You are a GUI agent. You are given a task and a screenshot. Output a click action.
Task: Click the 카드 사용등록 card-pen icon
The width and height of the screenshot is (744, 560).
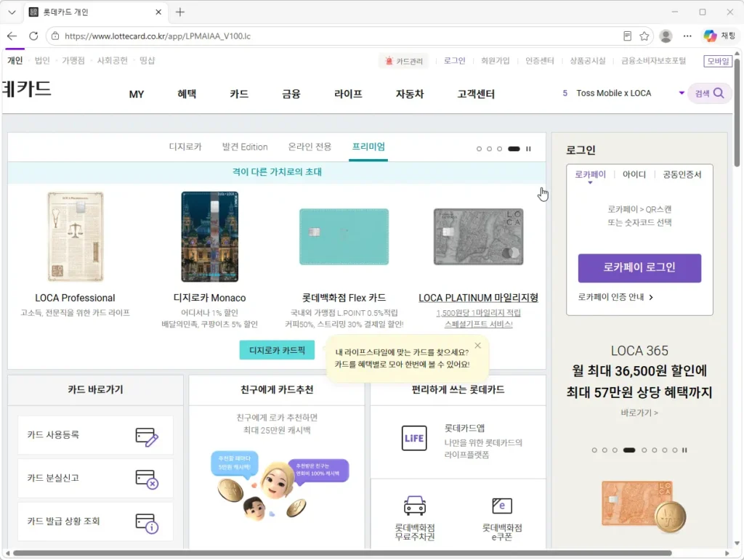tap(147, 437)
